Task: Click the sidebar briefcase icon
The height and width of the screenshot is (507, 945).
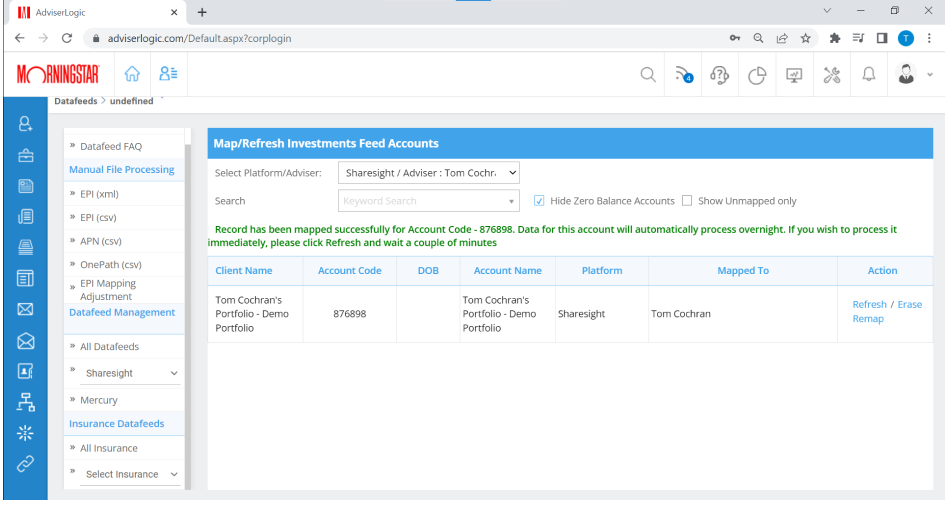Action: click(25, 156)
